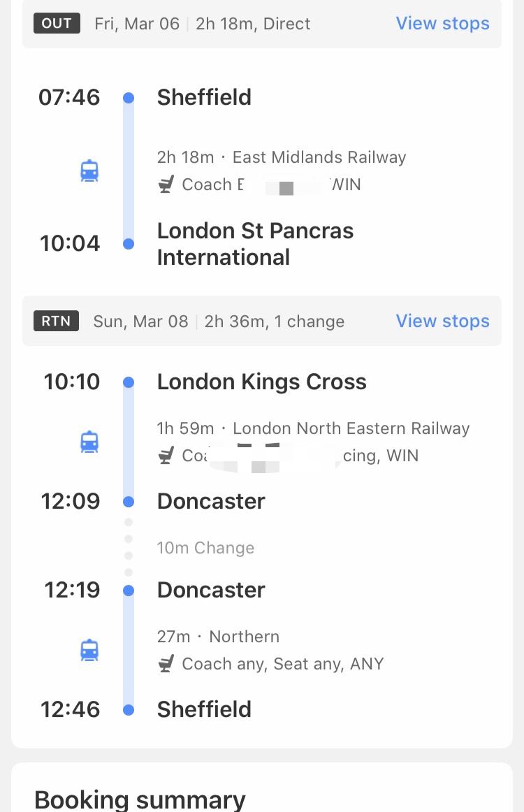The image size is (524, 812).
Task: Click the seat icon on the Kings Cross leg
Action: pyautogui.click(x=166, y=455)
